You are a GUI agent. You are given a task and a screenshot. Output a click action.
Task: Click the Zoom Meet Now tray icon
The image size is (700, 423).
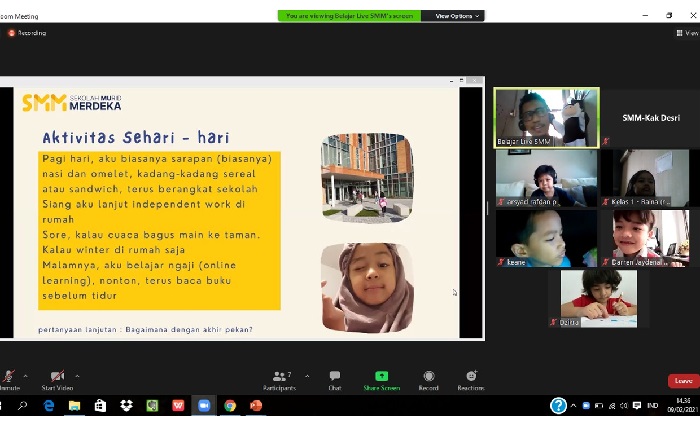point(586,406)
